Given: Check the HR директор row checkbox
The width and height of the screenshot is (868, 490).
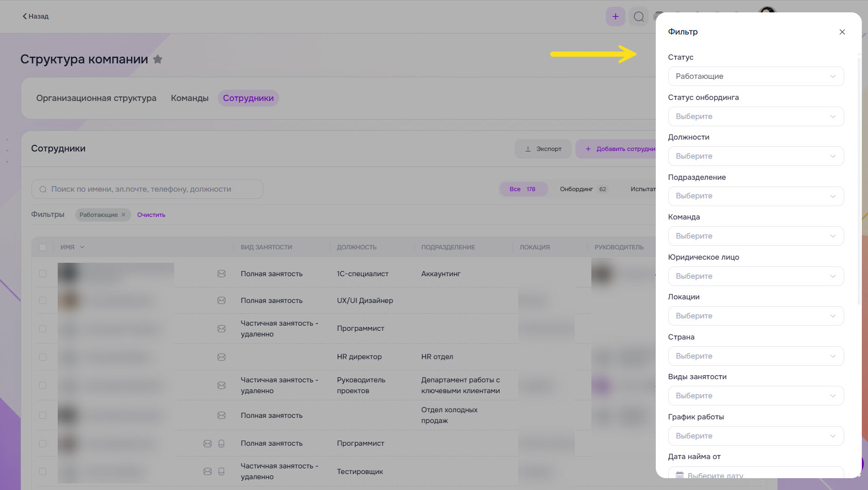Looking at the screenshot, I should 43,357.
